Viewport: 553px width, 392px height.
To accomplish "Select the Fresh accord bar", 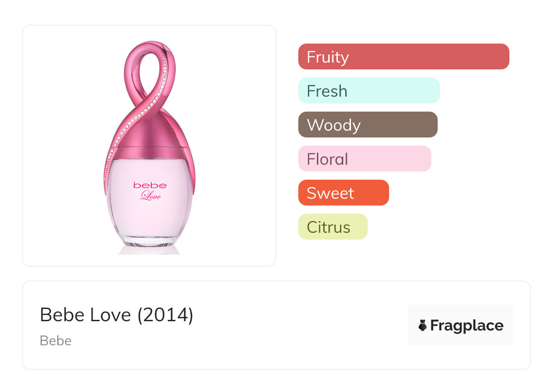I will tap(369, 91).
